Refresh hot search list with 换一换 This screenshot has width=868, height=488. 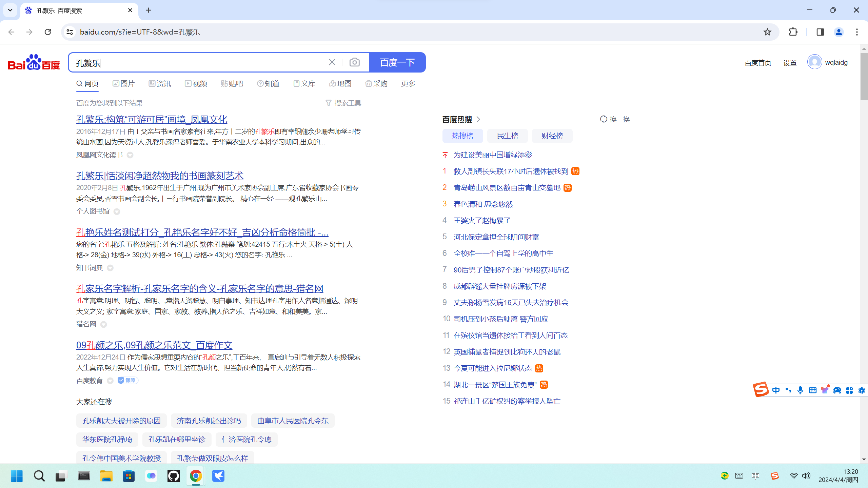[x=615, y=119]
